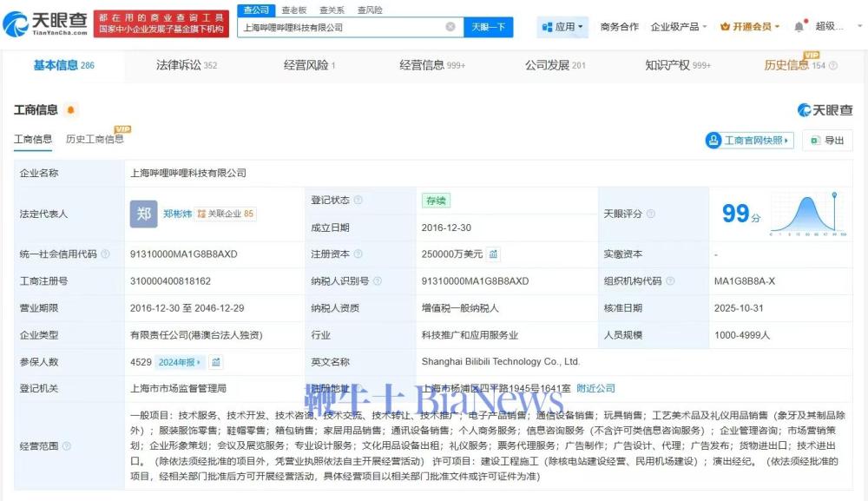868x501 pixels.
Task: Click the TianYanCha logo in the header
Action: click(45, 23)
